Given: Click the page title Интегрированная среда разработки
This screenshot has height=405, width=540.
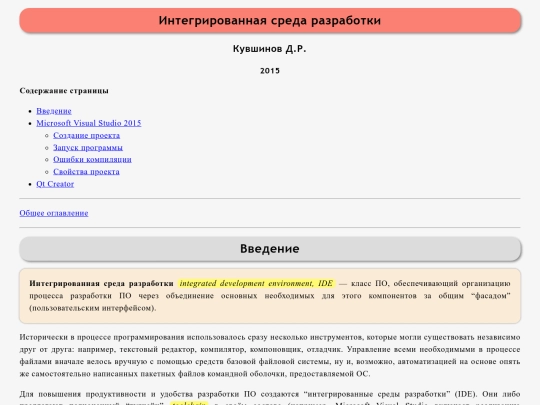Looking at the screenshot, I should pos(270,21).
